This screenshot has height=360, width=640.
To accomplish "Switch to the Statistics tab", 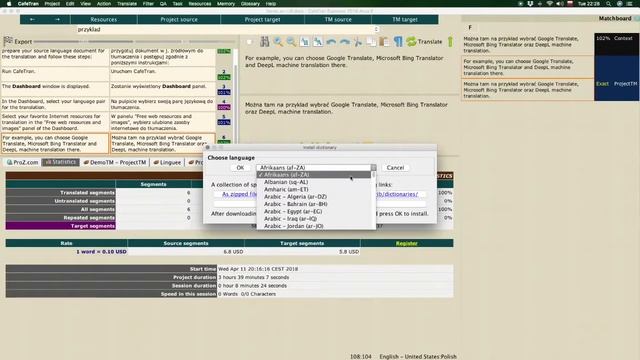I will 60,162.
